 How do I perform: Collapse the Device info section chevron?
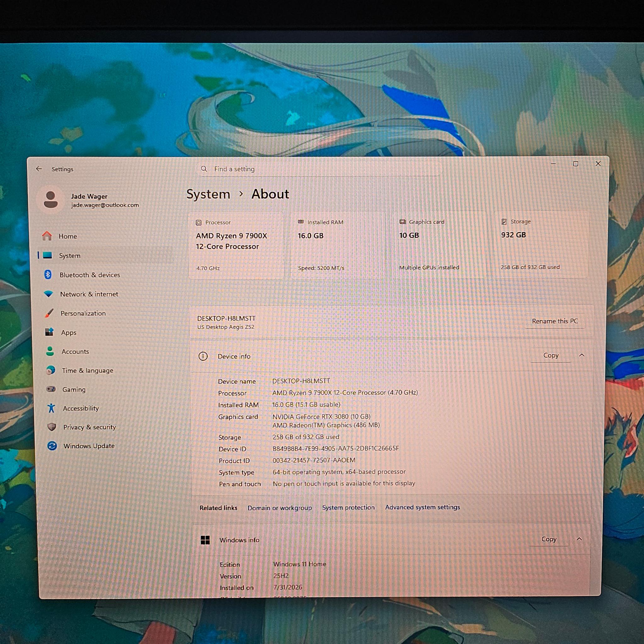(x=582, y=355)
